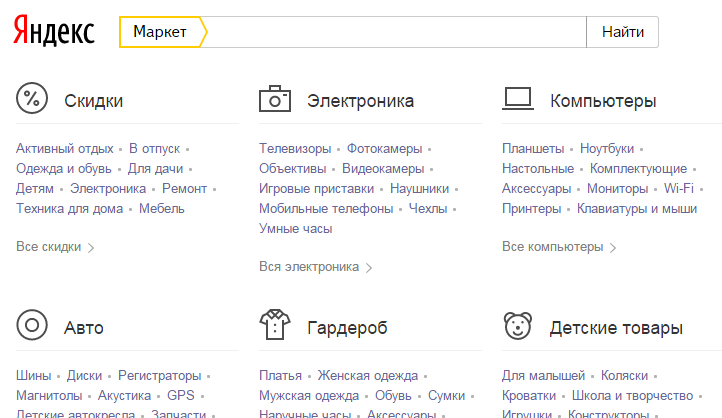Open Ремонт discounts link
Image resolution: width=722 pixels, height=418 pixels.
click(184, 188)
